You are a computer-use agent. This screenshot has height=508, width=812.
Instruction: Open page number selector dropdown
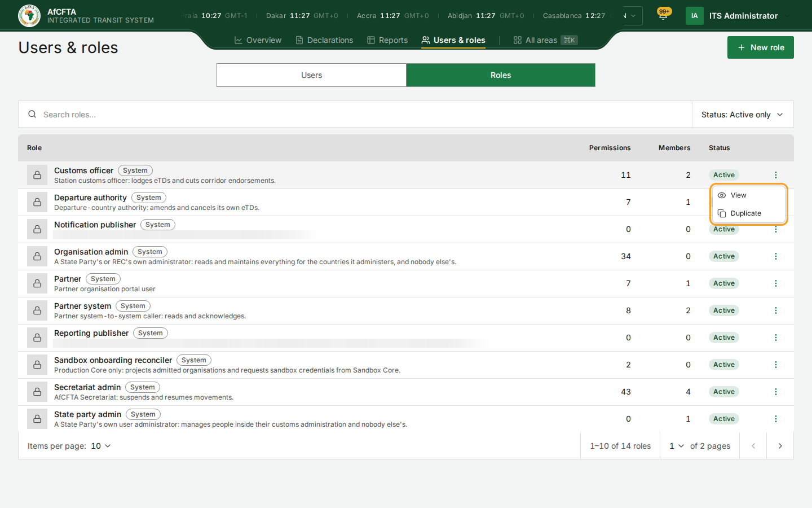click(677, 446)
